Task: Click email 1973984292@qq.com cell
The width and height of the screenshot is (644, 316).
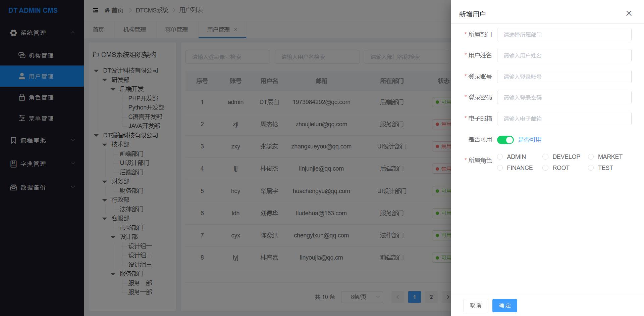Action: (321, 102)
